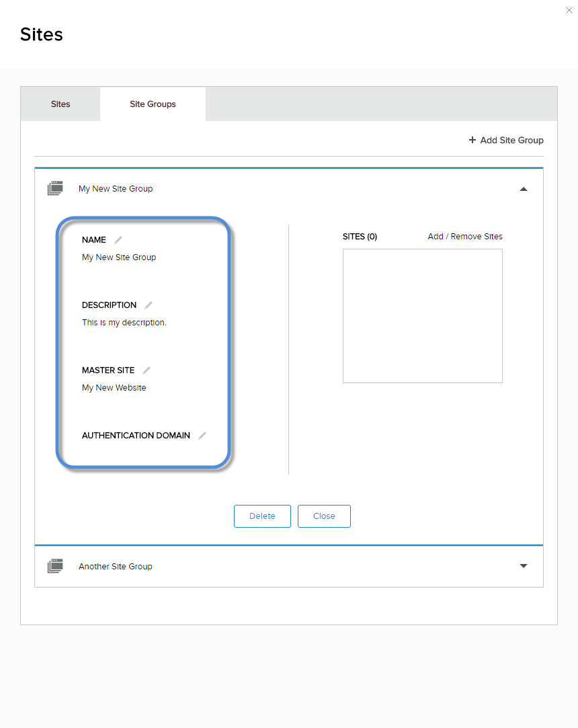
Task: Click master site value My New Website
Action: click(114, 388)
